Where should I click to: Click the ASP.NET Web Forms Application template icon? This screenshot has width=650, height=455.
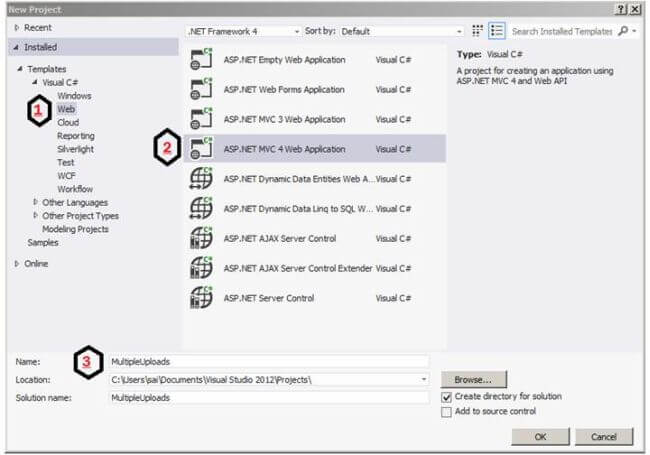[201, 89]
